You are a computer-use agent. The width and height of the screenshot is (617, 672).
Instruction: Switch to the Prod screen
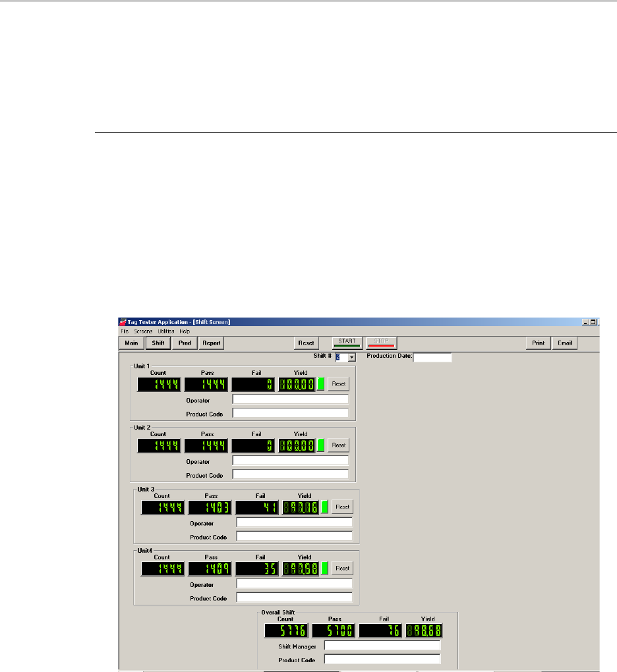(x=185, y=343)
